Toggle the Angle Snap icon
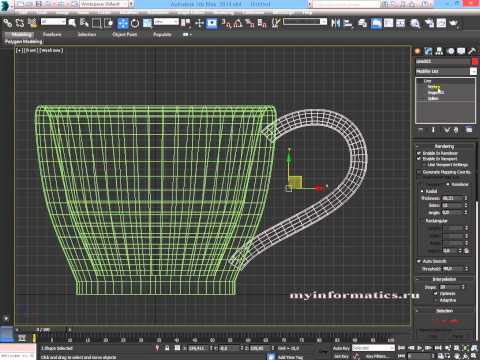This screenshot has height=360, width=480. tap(238, 23)
